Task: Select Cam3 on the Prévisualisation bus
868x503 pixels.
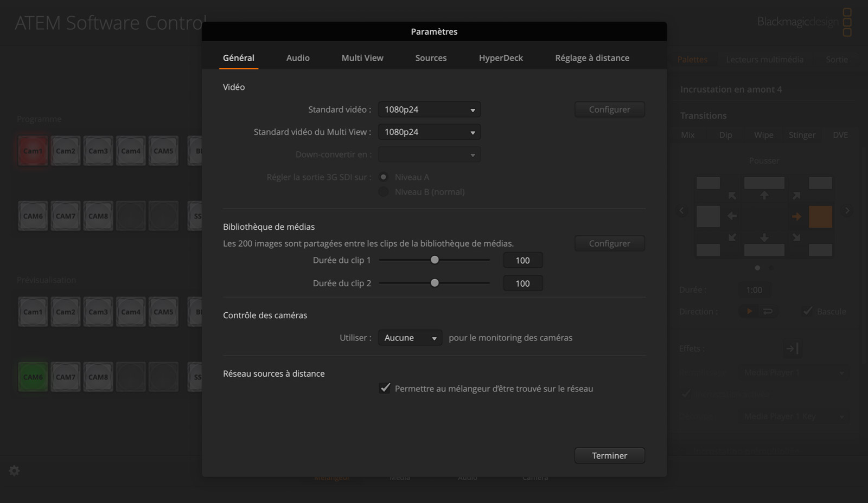Action: coord(98,312)
